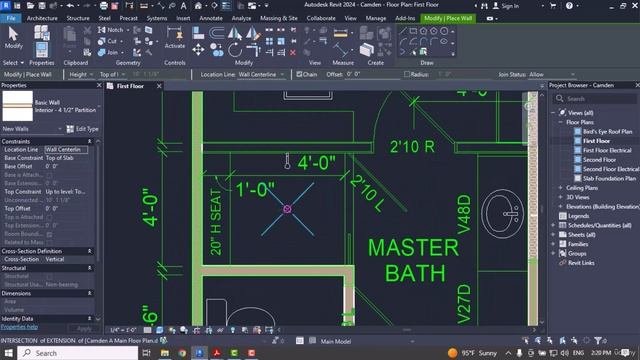Switch to the Architecture ribbon tab

point(42,18)
